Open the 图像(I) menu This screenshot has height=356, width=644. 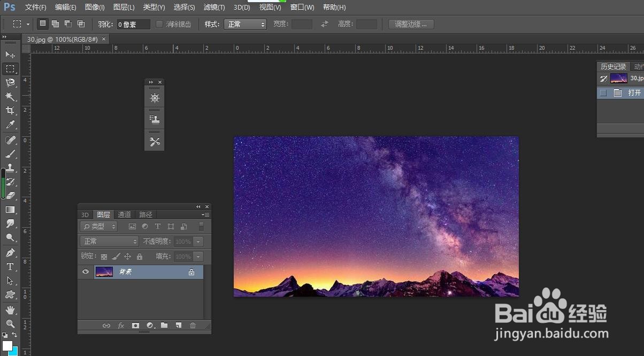[95, 7]
